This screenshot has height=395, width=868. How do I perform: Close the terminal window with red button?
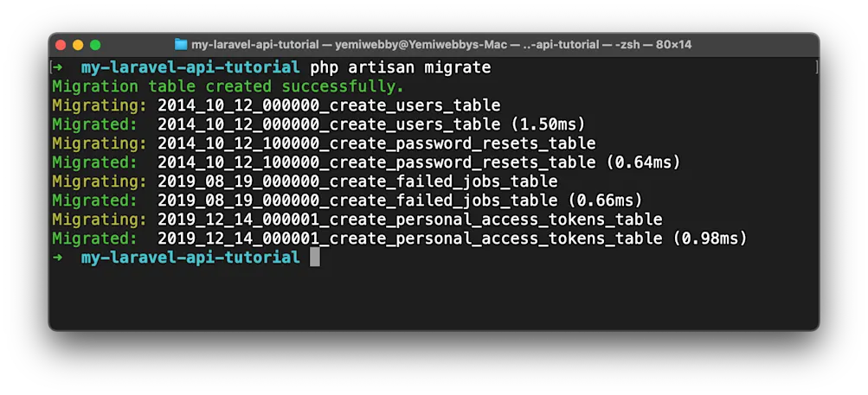tap(61, 45)
